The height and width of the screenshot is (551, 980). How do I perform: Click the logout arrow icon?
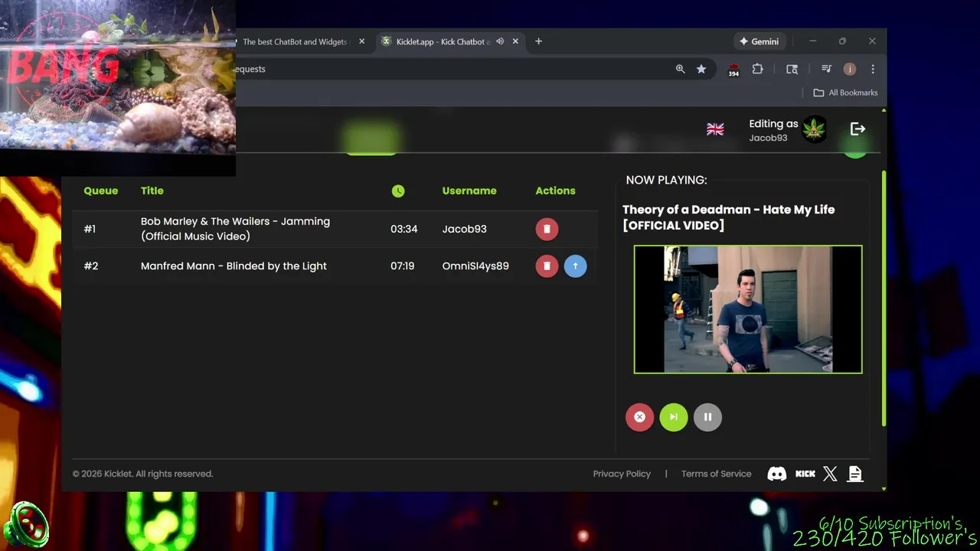pyautogui.click(x=857, y=129)
